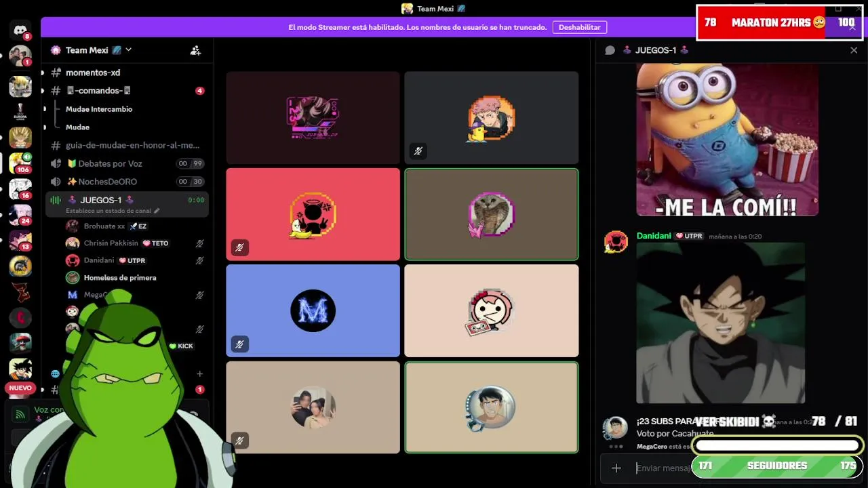Open the Mudae thread
868x488 pixels.
point(77,127)
